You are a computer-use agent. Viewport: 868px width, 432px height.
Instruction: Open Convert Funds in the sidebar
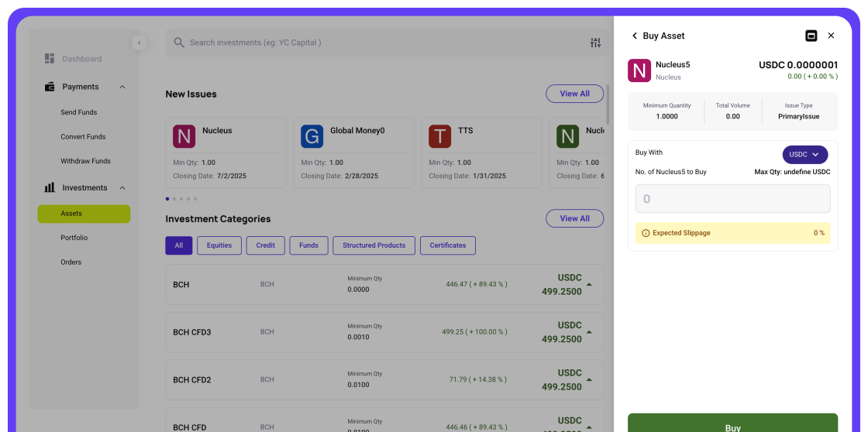[83, 136]
